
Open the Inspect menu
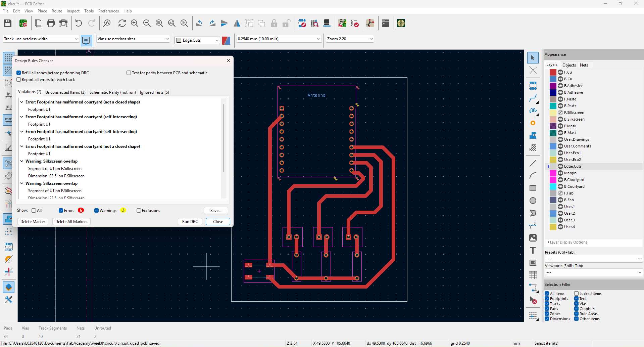pyautogui.click(x=73, y=11)
